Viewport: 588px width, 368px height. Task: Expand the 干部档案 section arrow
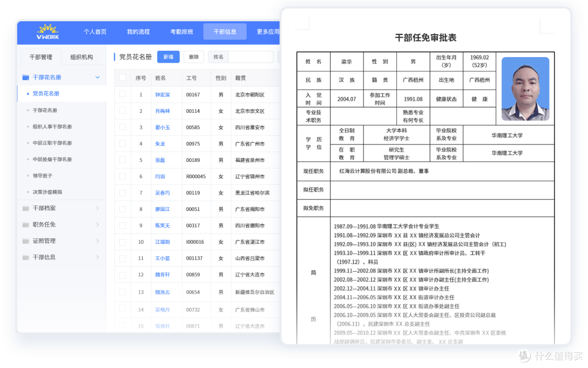tap(97, 208)
